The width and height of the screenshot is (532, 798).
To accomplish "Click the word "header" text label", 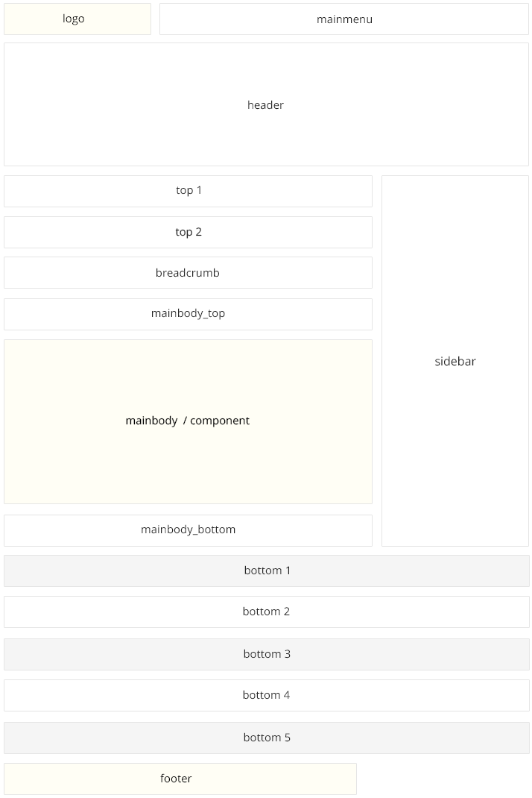I will click(x=266, y=105).
